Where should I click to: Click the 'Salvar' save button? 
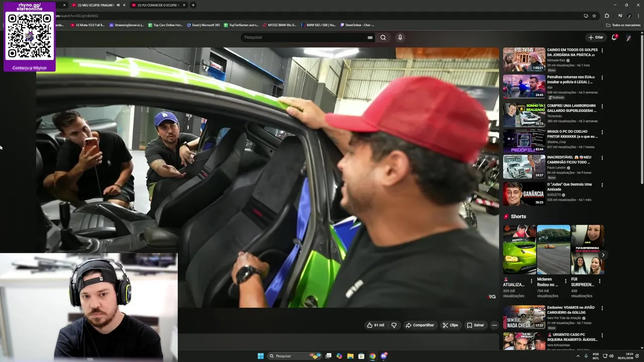coord(475,325)
